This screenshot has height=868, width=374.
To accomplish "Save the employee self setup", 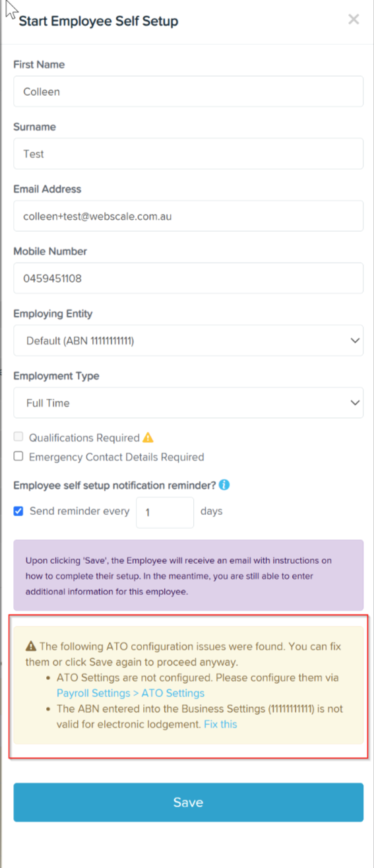I will coord(189,803).
